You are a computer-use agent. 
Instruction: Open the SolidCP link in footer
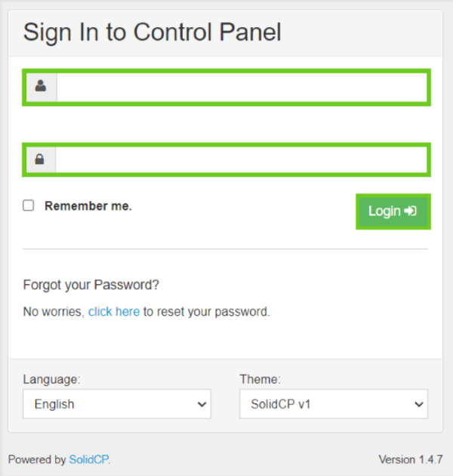pyautogui.click(x=89, y=459)
